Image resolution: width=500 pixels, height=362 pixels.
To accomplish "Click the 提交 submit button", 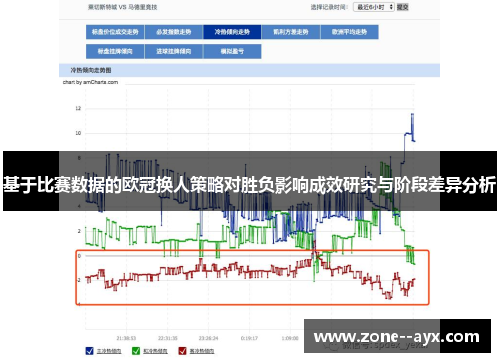I will [x=402, y=7].
